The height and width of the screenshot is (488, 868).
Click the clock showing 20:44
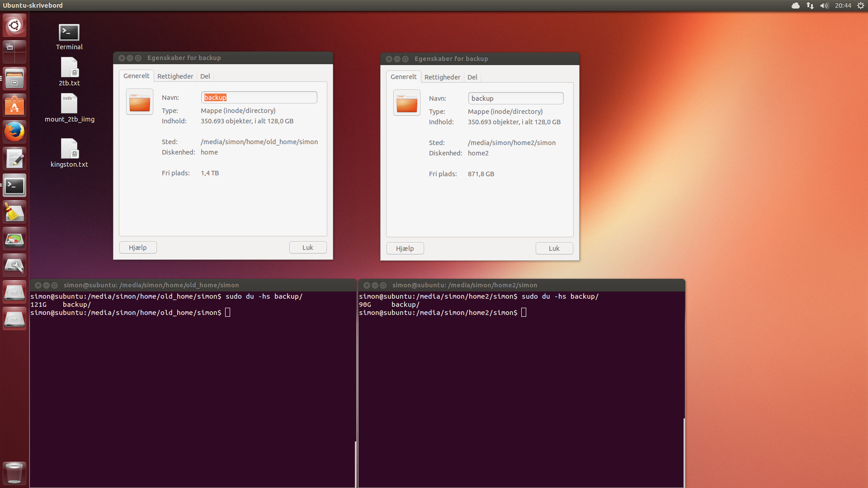843,5
